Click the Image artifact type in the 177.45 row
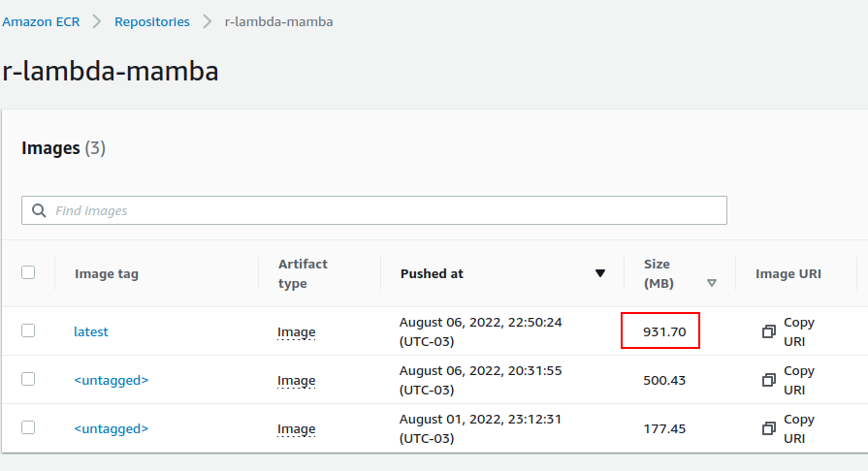868x471 pixels. coord(296,429)
